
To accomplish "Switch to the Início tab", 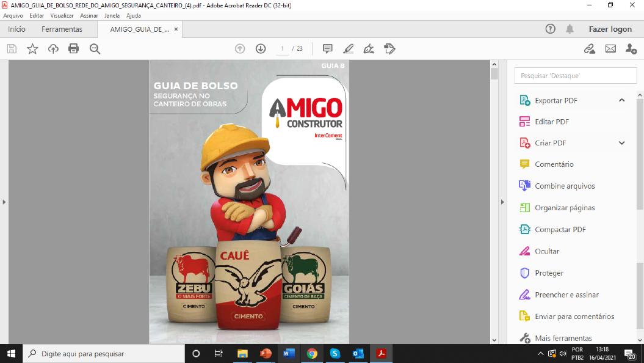I will pos(17,29).
